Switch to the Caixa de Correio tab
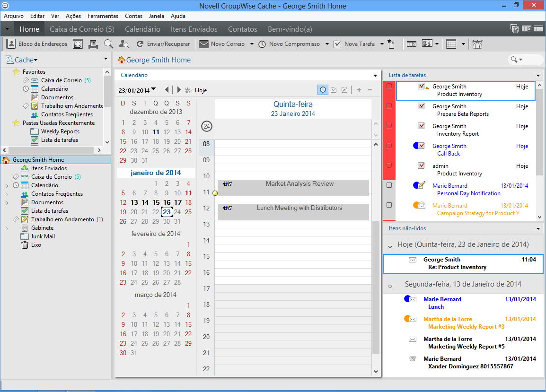This screenshot has height=392, width=546. [x=82, y=29]
